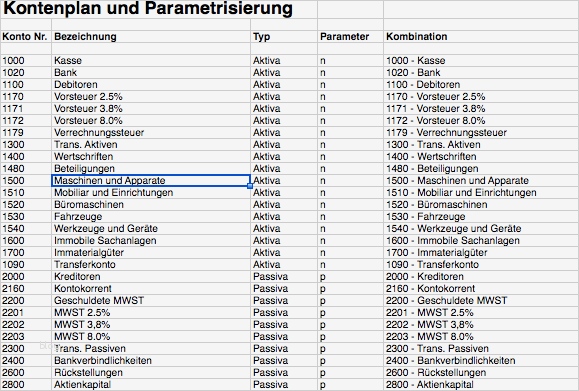The height and width of the screenshot is (391, 579).
Task: Select the 'Aktiva' type cell in Kasse row
Action: pyautogui.click(x=284, y=61)
